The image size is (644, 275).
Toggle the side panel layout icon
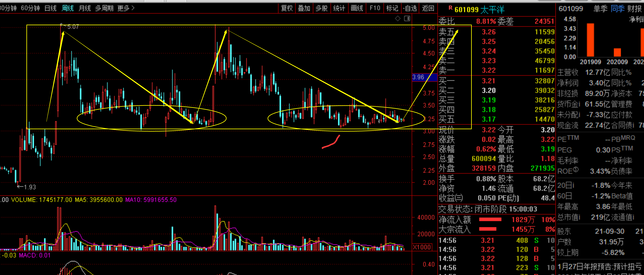click(407, 18)
